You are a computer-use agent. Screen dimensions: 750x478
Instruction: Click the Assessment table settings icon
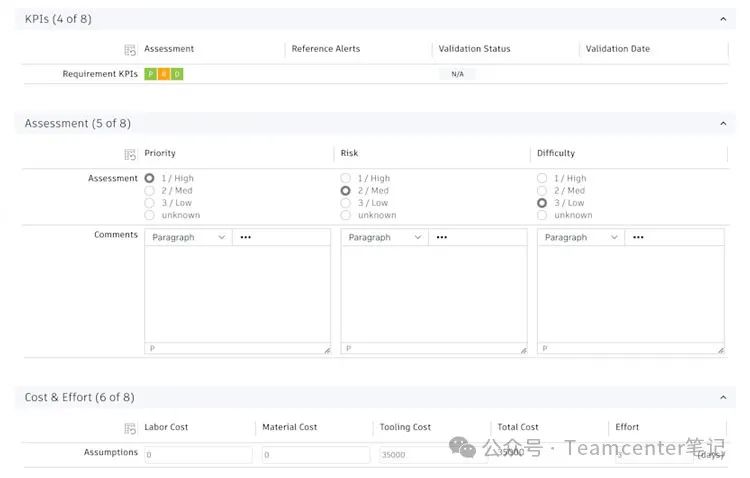[x=130, y=154]
